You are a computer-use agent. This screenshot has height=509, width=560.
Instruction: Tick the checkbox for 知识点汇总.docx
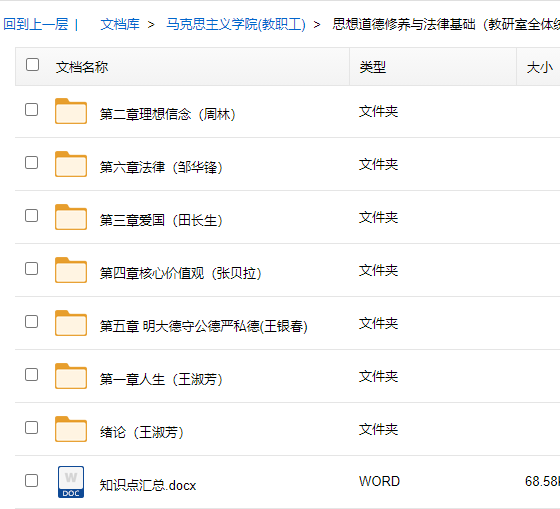pos(31,480)
